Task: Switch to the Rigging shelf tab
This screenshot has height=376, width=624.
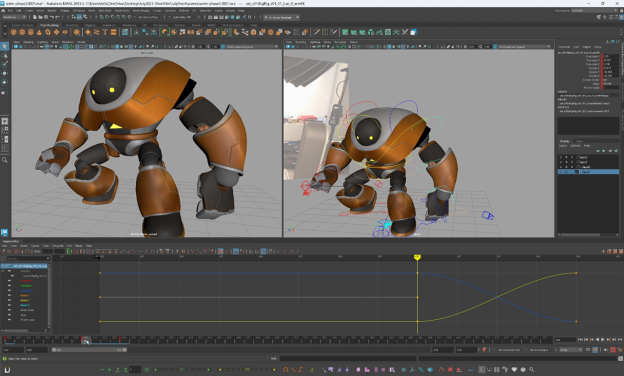Action: (x=90, y=25)
